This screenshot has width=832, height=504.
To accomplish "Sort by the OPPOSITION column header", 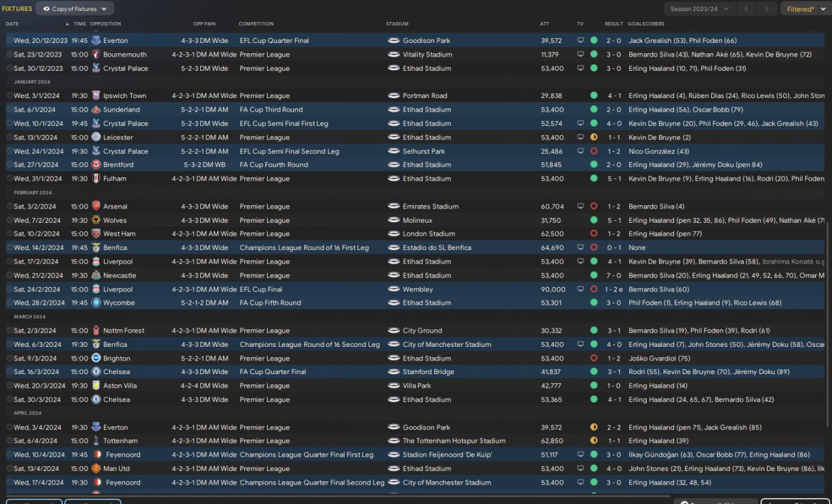I will pyautogui.click(x=105, y=24).
